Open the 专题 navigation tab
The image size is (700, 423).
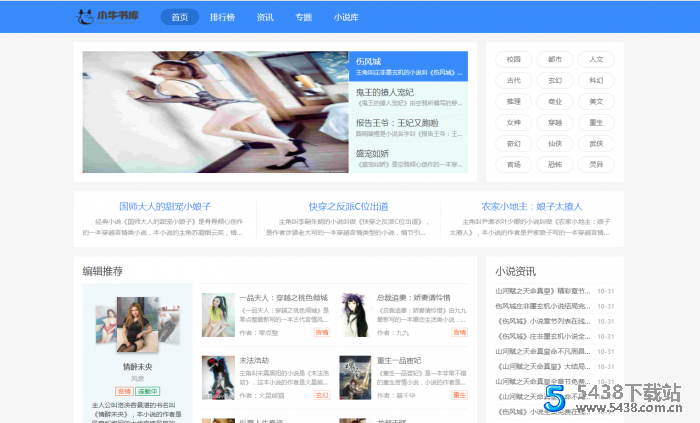[303, 17]
